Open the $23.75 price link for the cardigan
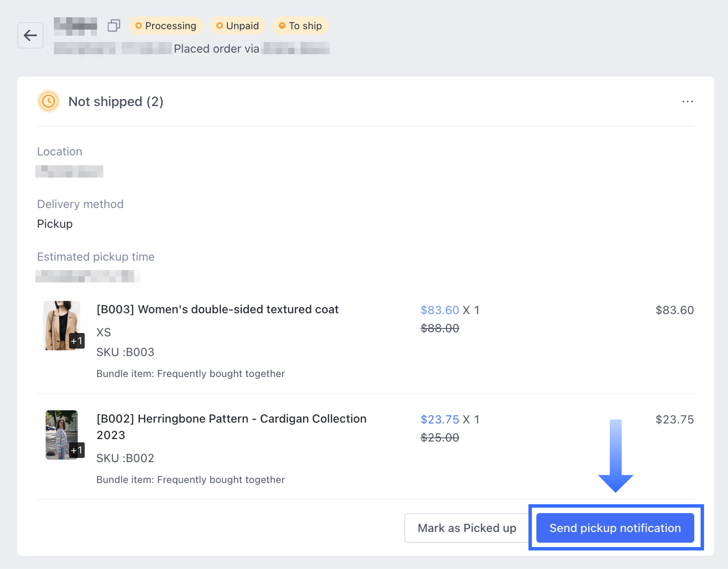The image size is (728, 569). coord(440,419)
